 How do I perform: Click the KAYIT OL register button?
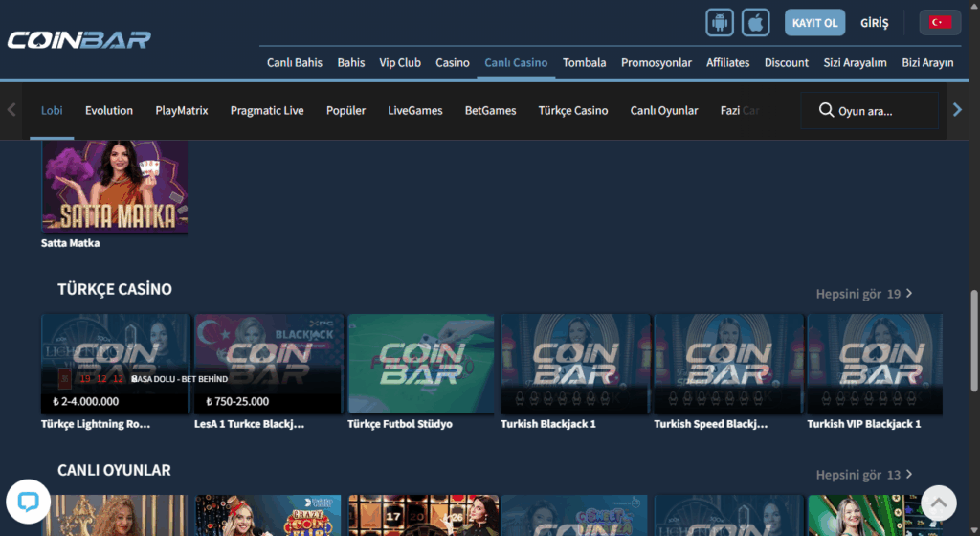(814, 23)
